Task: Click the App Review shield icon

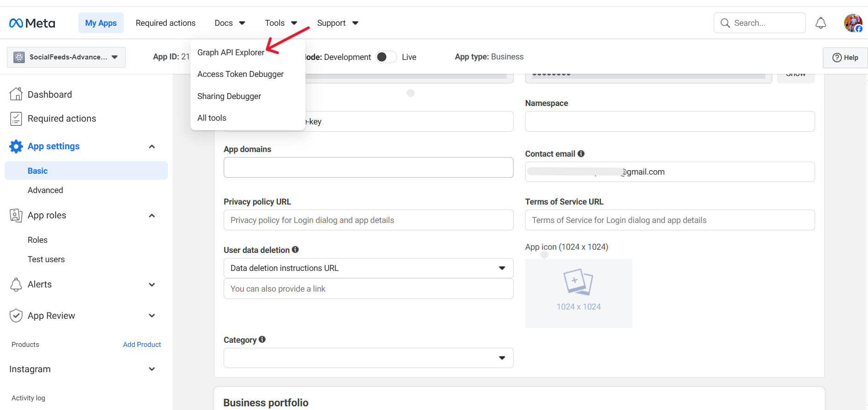Action: pos(16,316)
